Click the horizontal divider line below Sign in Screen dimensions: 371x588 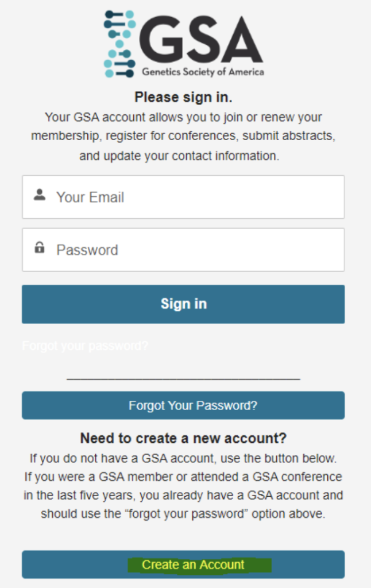(x=183, y=378)
